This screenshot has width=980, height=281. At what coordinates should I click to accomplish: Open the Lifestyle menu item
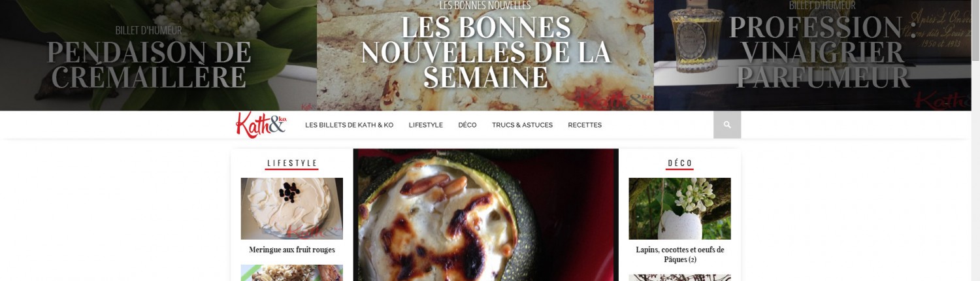pyautogui.click(x=426, y=125)
